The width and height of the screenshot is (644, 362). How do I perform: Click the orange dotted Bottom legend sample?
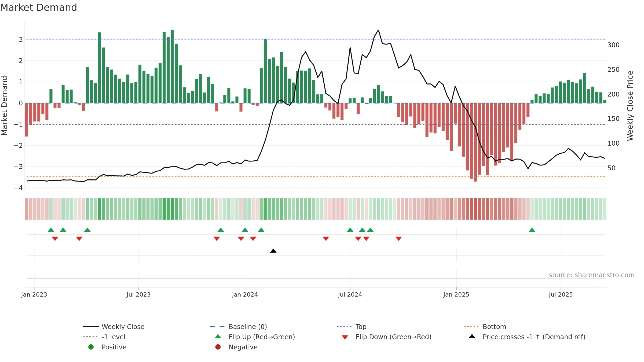tap(471, 327)
